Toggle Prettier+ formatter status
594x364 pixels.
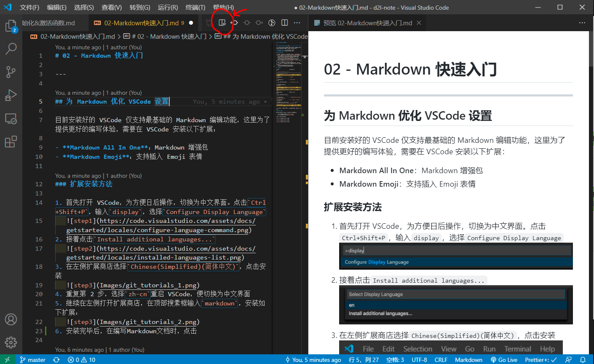(x=540, y=359)
